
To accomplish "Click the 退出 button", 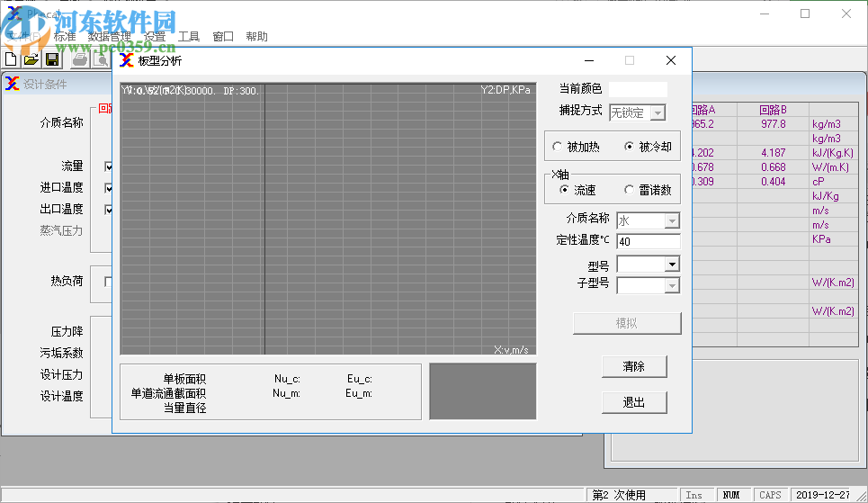I will pyautogui.click(x=634, y=402).
